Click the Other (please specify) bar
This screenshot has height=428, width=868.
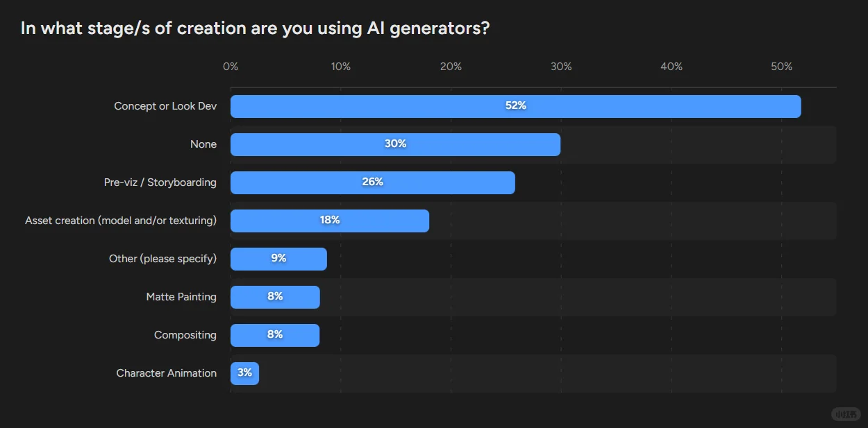tap(278, 259)
